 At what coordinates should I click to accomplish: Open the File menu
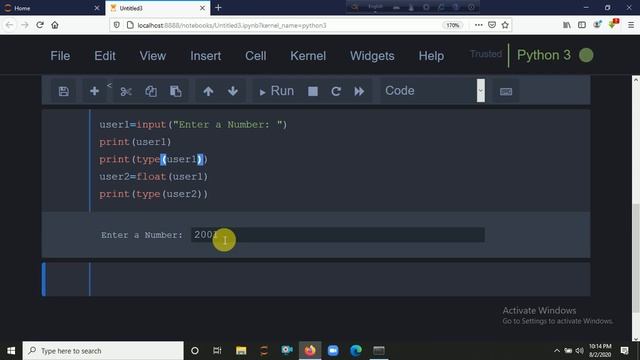point(60,56)
